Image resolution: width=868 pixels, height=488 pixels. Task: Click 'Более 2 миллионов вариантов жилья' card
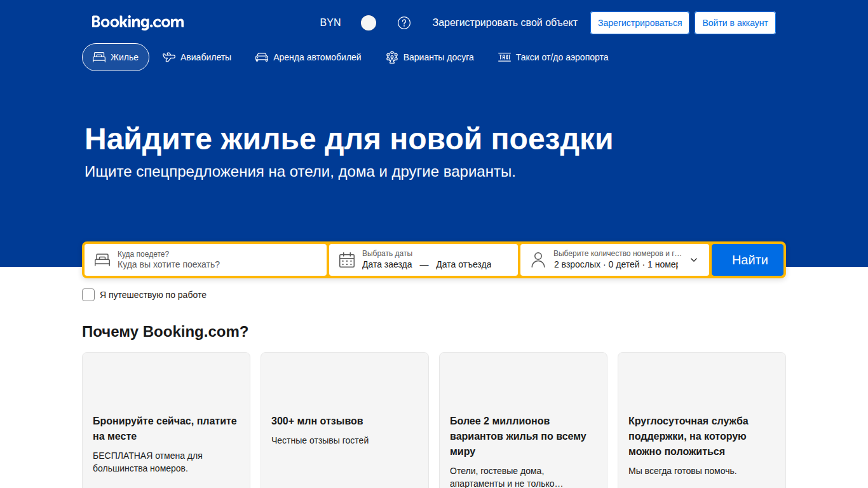point(523,420)
